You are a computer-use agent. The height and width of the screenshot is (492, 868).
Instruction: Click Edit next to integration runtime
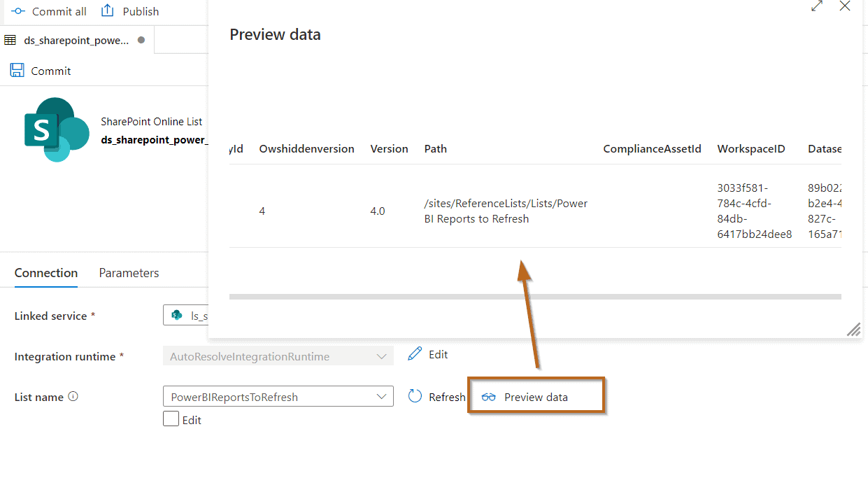(x=428, y=354)
